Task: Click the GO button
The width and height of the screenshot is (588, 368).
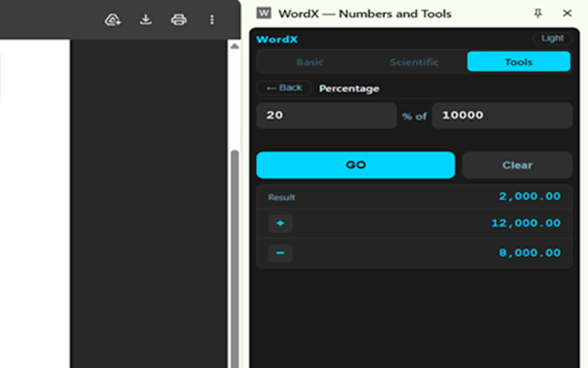Action: (x=355, y=165)
